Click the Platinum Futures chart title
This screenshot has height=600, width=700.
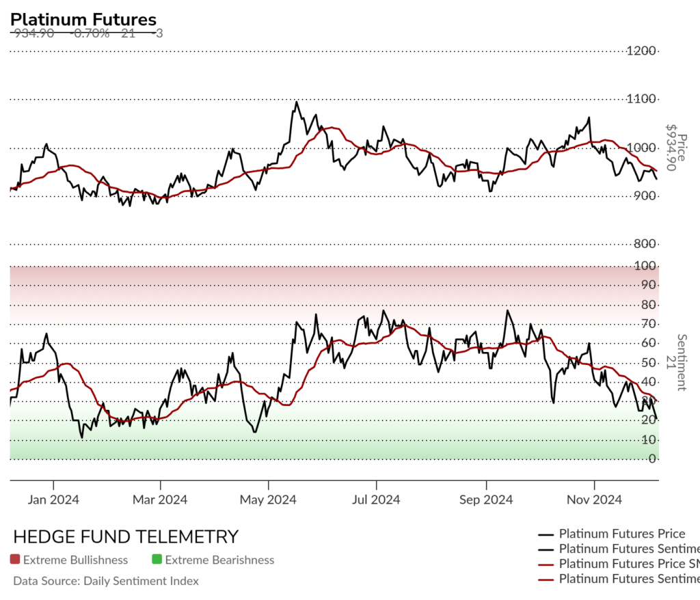[83, 21]
